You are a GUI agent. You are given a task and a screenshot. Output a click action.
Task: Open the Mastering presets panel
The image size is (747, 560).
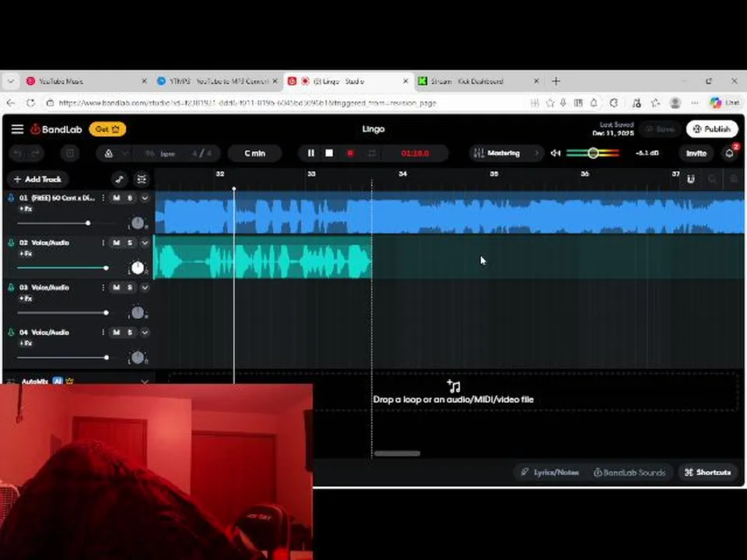[506, 153]
